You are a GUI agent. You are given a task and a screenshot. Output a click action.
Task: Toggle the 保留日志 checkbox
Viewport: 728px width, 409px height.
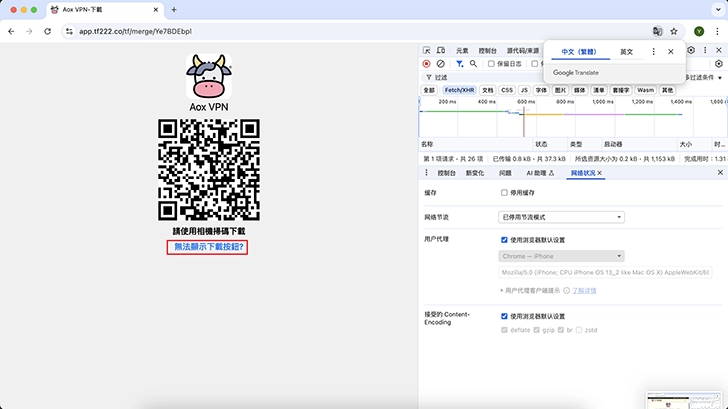coord(490,63)
